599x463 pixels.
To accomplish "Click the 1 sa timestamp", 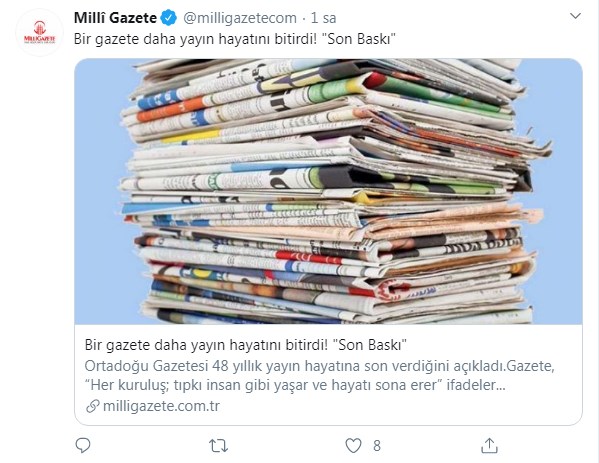I will [x=323, y=18].
